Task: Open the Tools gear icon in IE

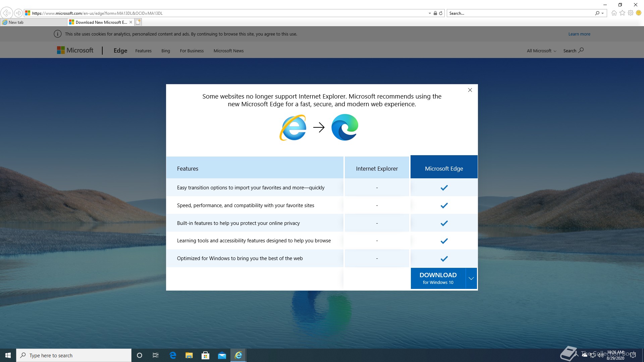Action: 631,13
